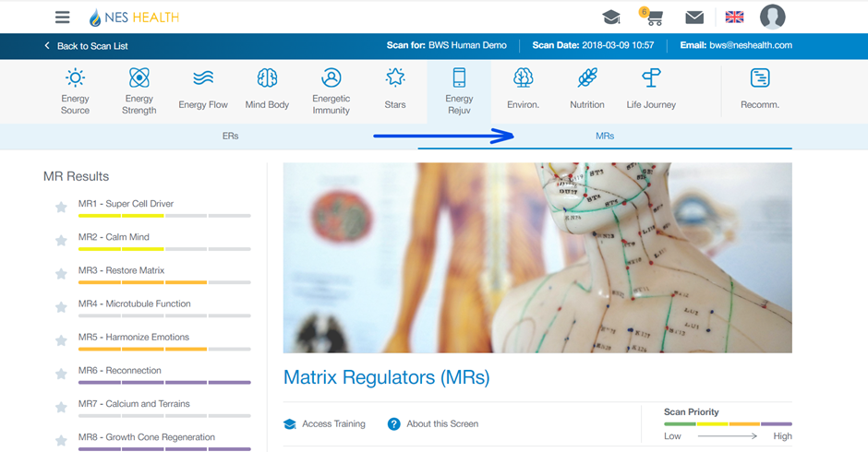Toggle star for MR1 Super Cell Driver

pyautogui.click(x=61, y=208)
